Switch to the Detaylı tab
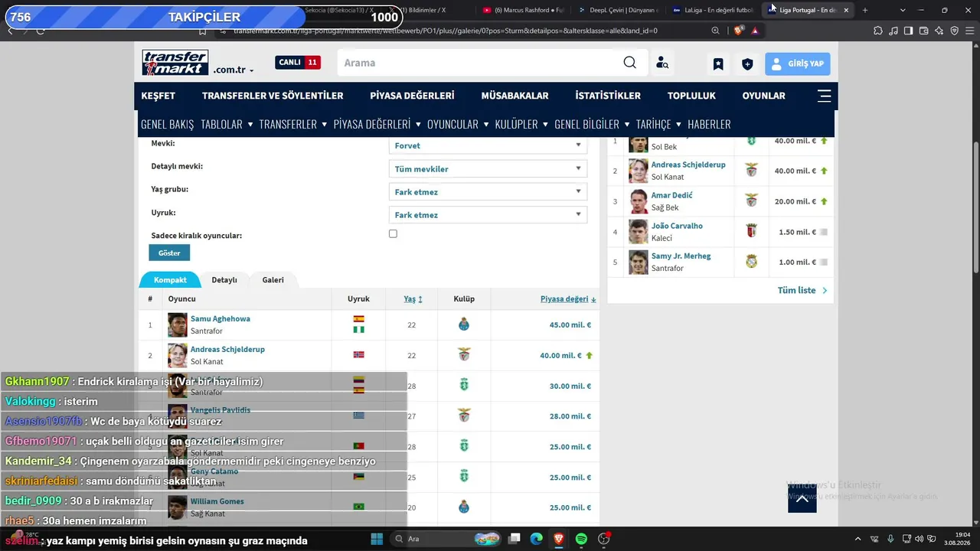The height and width of the screenshot is (551, 980). coord(224,280)
